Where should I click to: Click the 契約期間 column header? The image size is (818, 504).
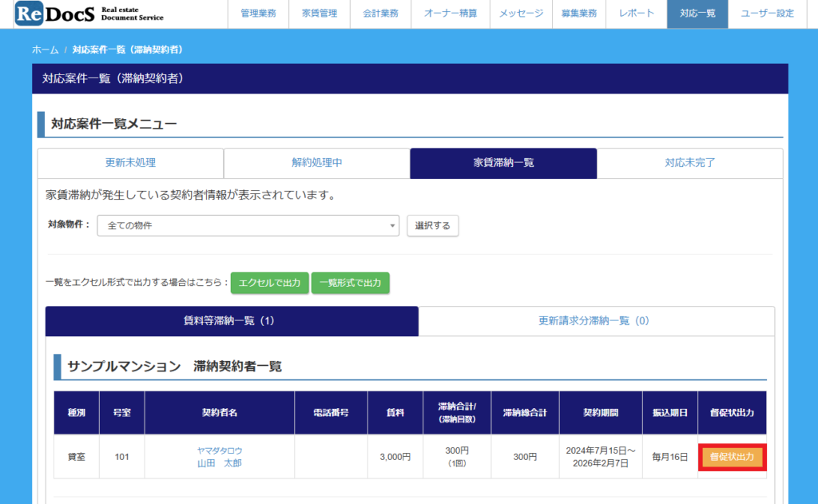tap(601, 413)
